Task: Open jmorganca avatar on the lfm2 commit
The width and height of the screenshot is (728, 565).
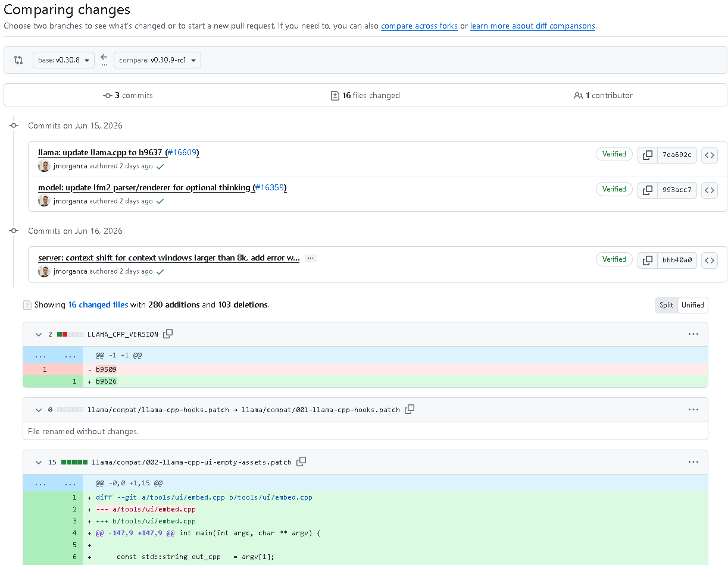Action: (44, 202)
